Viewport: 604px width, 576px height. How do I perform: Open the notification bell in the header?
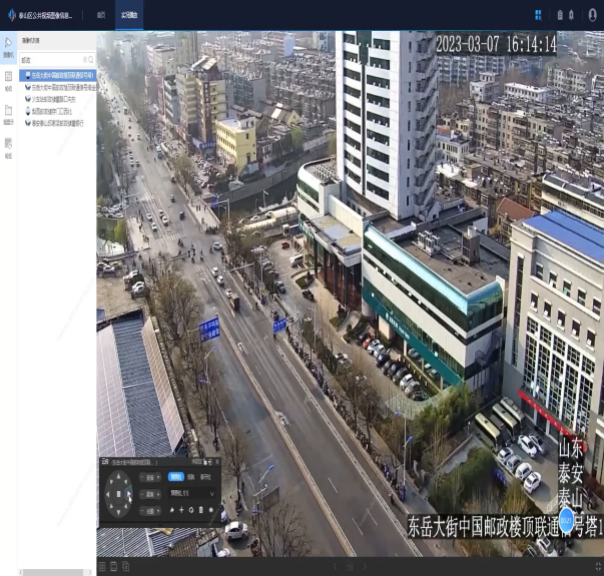pos(572,15)
